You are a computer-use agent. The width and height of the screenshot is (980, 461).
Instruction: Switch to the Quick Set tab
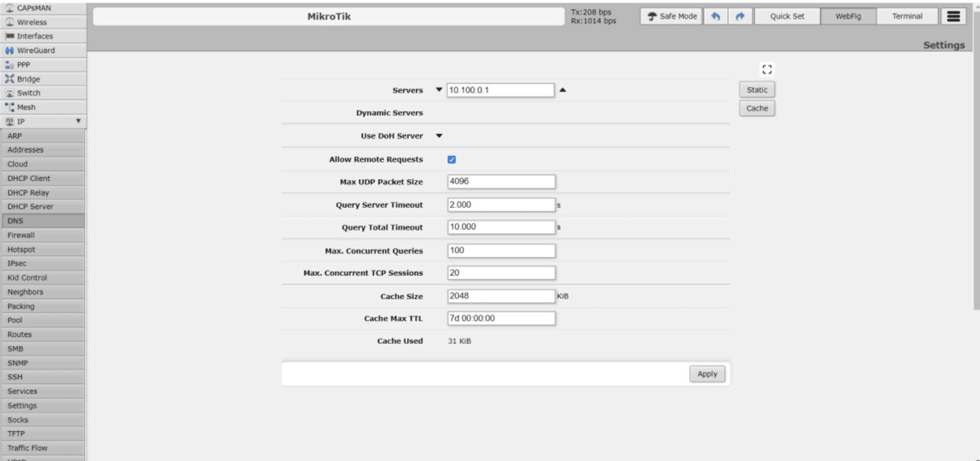click(x=787, y=16)
